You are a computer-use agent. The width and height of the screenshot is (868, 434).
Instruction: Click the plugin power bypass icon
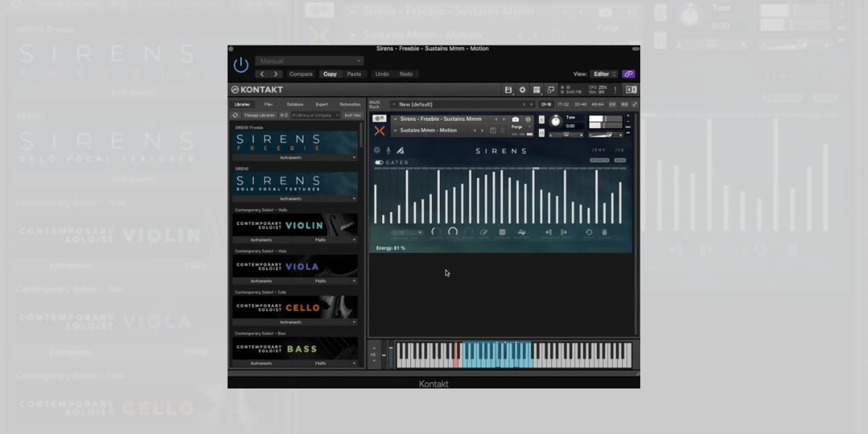(241, 66)
